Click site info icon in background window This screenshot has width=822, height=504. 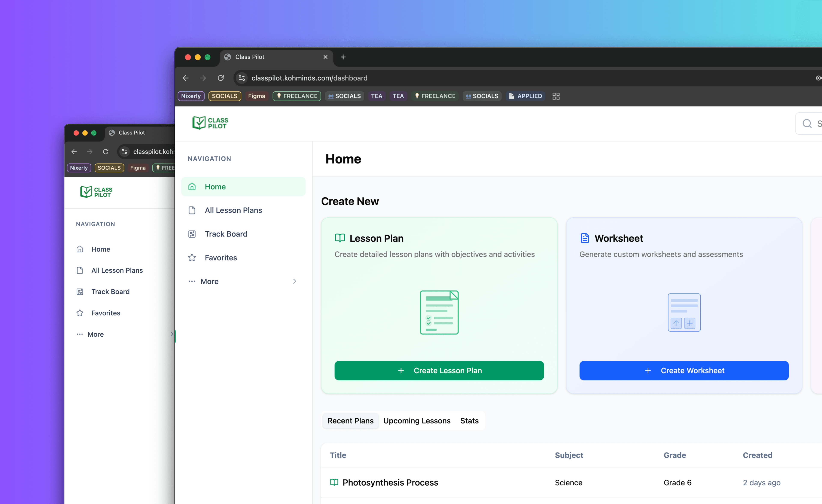click(124, 152)
